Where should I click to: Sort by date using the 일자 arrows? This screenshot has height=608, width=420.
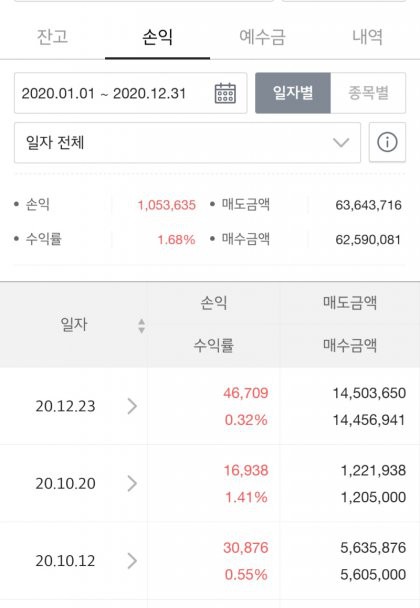point(142,326)
